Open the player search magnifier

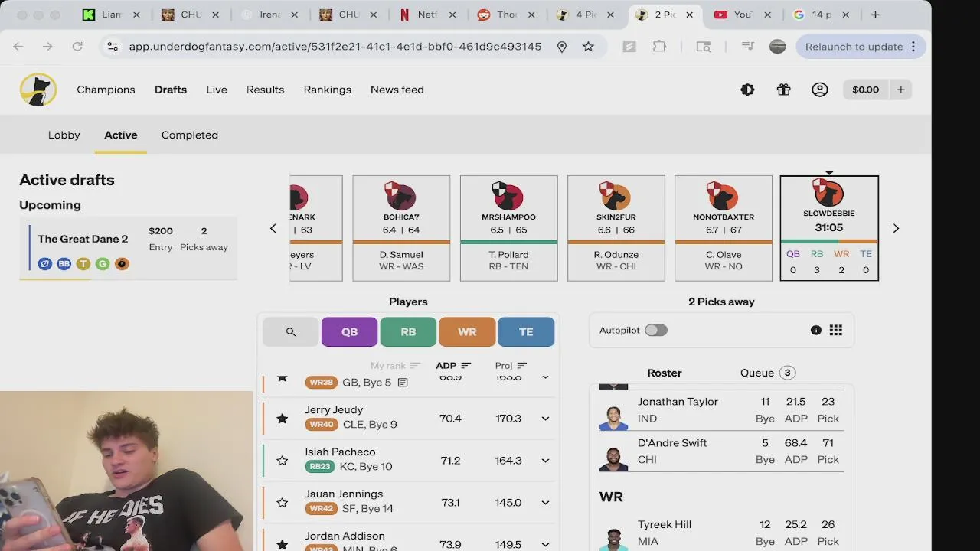coord(290,331)
